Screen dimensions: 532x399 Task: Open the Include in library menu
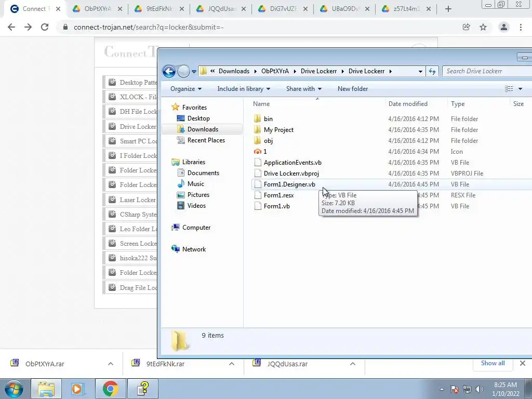point(244,89)
